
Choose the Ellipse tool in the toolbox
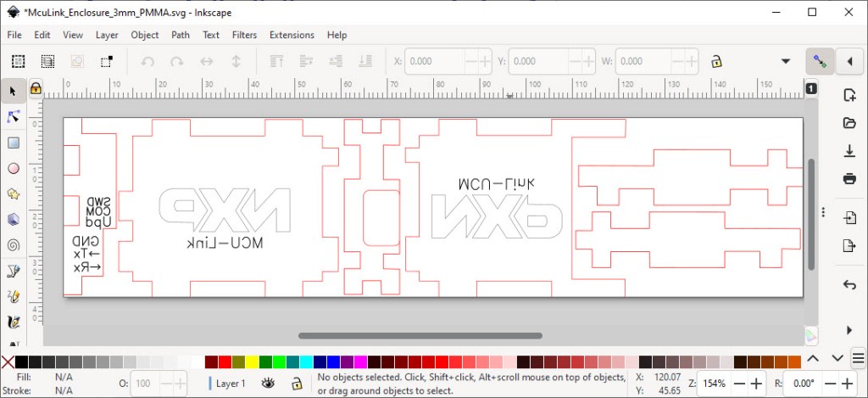[x=14, y=168]
